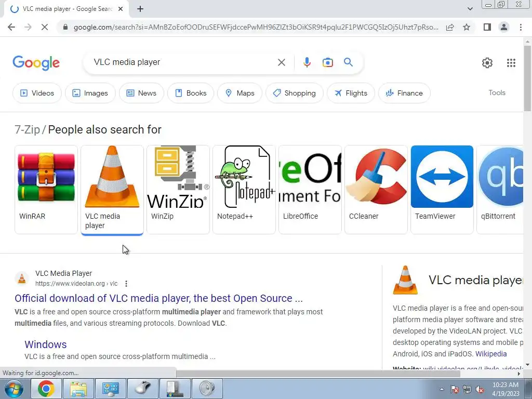Bookmark this page with star icon
The height and width of the screenshot is (399, 532).
pos(467,27)
